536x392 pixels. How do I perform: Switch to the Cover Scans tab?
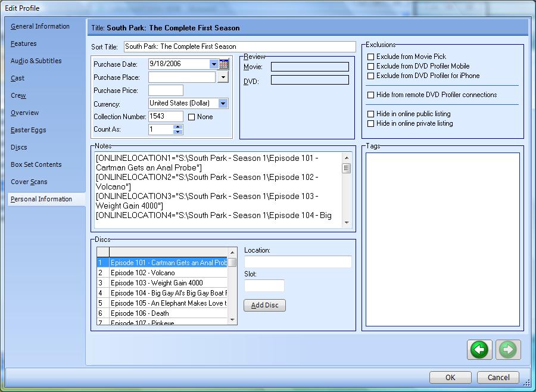(x=29, y=182)
